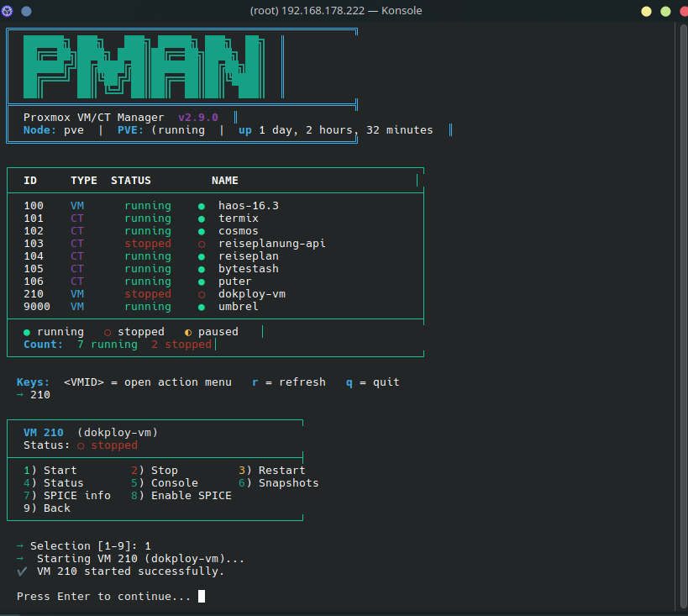688x616 pixels.
Task: Click the green status dot for puter
Action: (x=202, y=282)
